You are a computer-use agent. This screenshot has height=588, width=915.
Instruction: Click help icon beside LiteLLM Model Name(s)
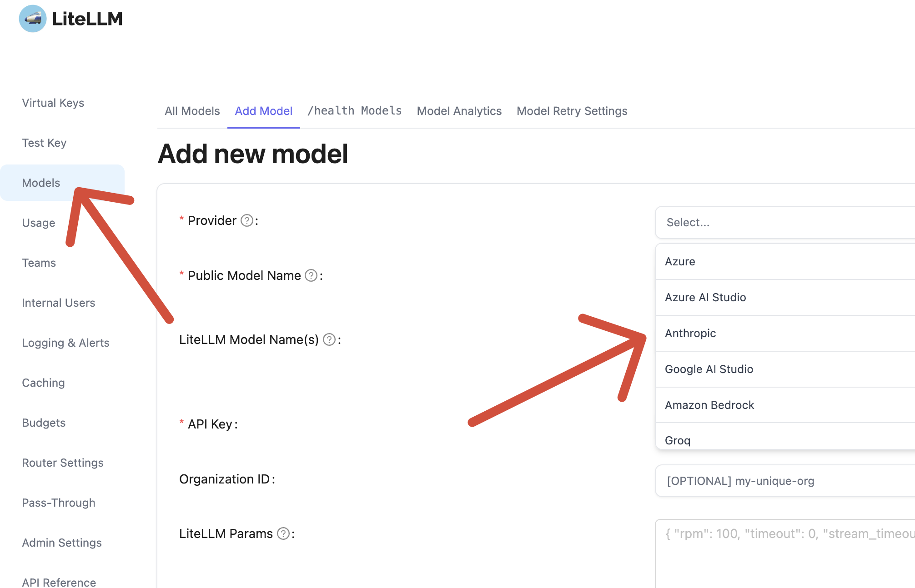coord(329,340)
